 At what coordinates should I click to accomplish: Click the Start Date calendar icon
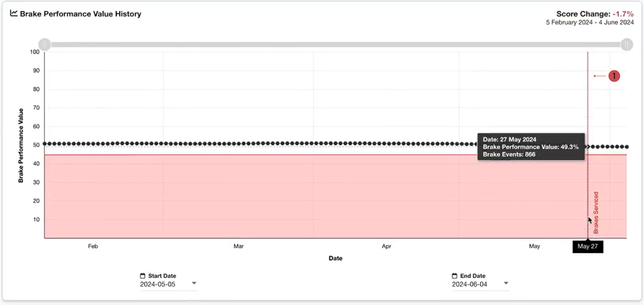(143, 276)
